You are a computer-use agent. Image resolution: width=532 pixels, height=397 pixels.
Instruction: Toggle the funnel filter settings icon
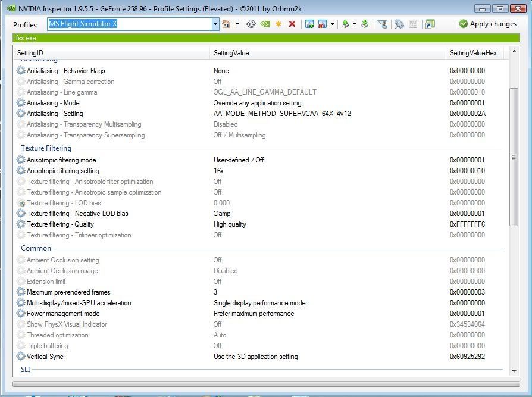coord(383,24)
